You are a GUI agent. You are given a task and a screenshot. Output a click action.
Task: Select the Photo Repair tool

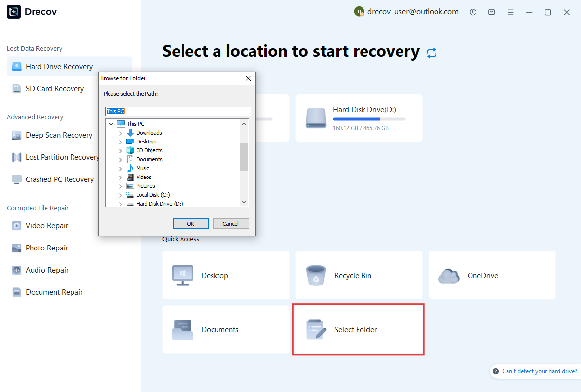[x=47, y=248]
